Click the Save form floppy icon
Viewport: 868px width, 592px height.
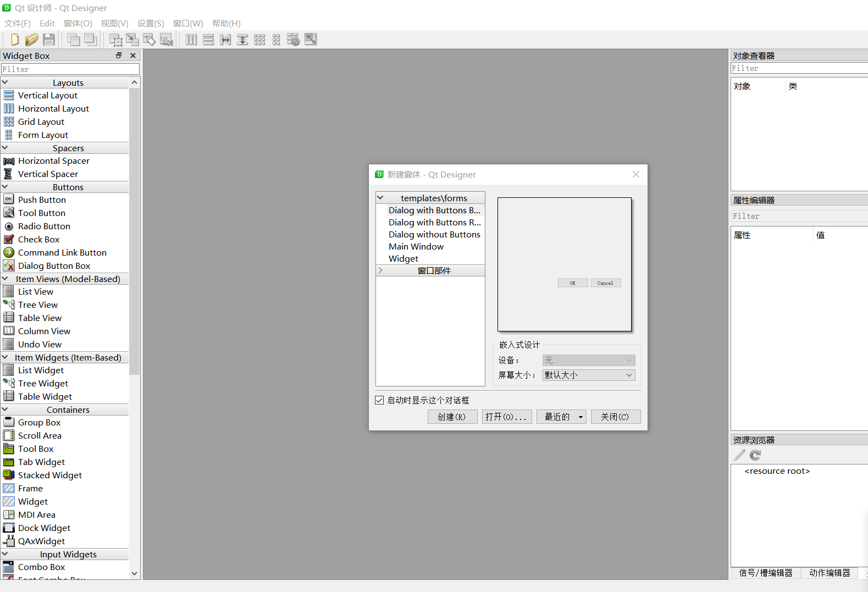coord(49,40)
